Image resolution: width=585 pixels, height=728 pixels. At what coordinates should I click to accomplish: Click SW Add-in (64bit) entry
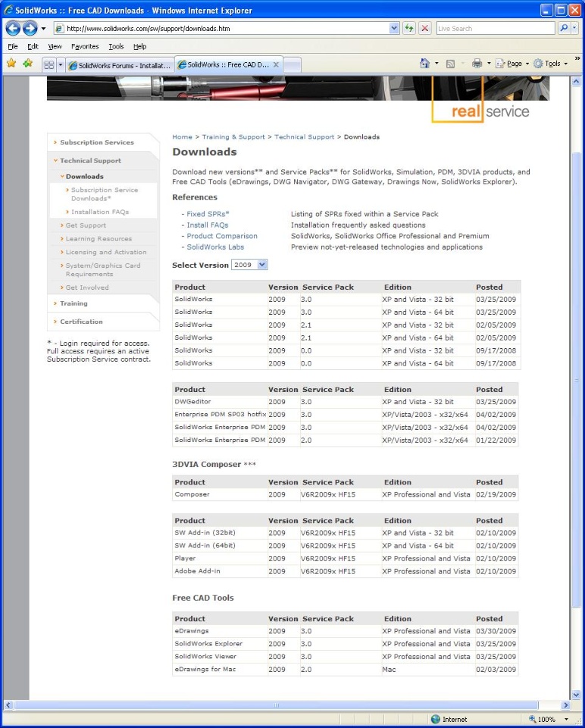[205, 545]
